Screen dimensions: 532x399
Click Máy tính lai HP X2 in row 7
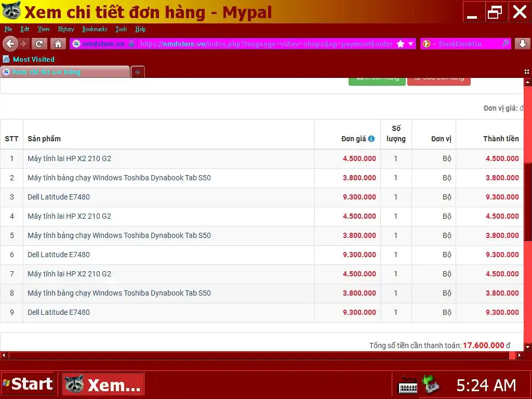[x=69, y=274]
